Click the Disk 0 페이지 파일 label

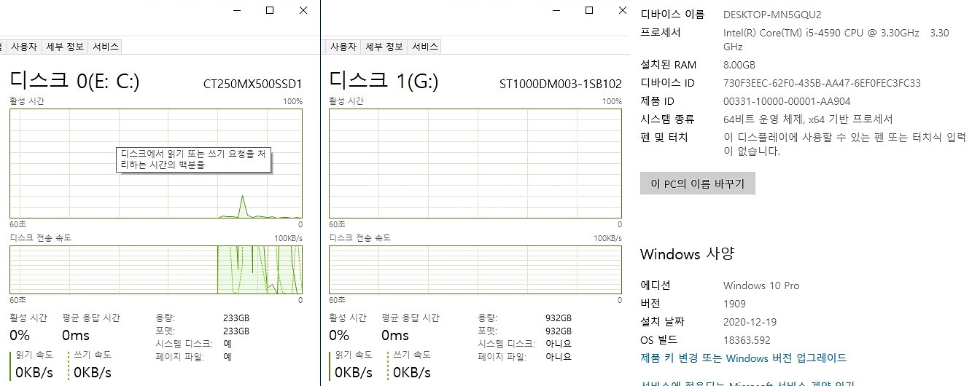click(180, 357)
